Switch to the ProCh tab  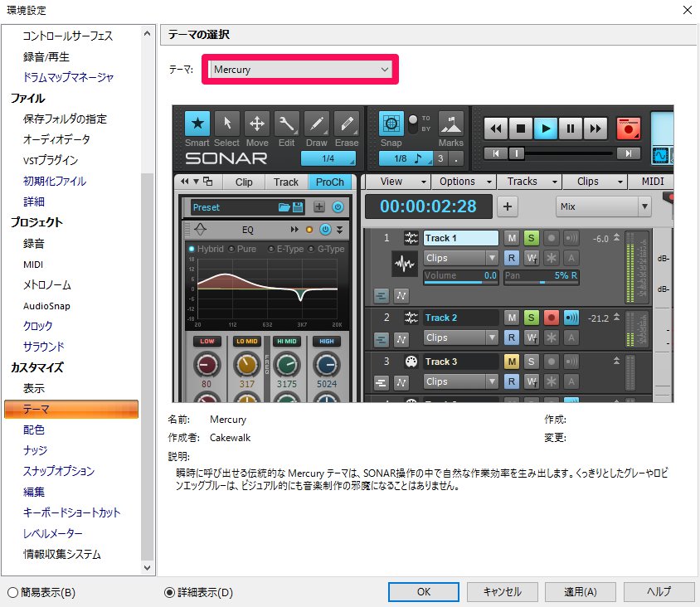tap(330, 182)
